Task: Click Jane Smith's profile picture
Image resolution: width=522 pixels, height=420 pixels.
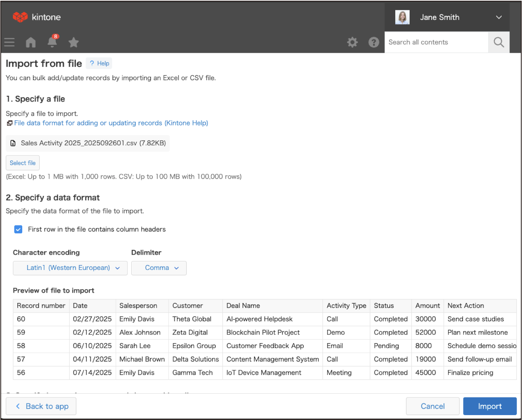Action: coord(402,17)
